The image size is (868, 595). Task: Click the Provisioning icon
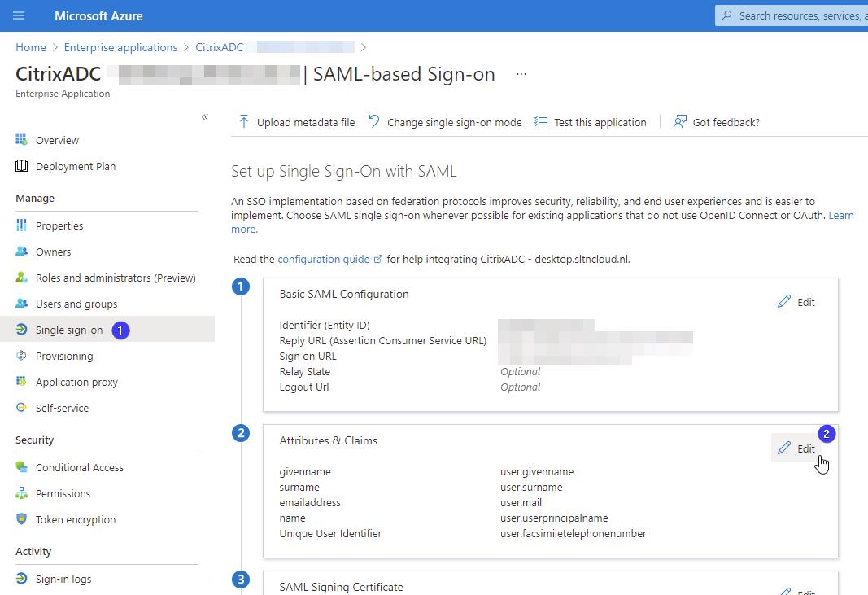(x=21, y=355)
